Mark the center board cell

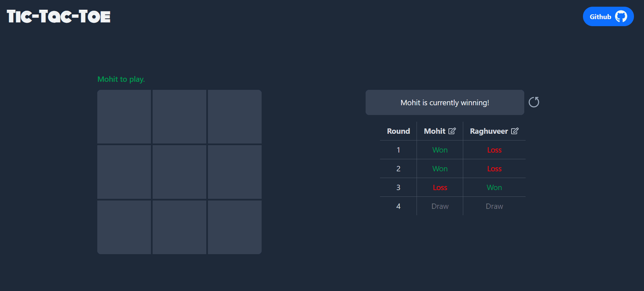pyautogui.click(x=179, y=172)
